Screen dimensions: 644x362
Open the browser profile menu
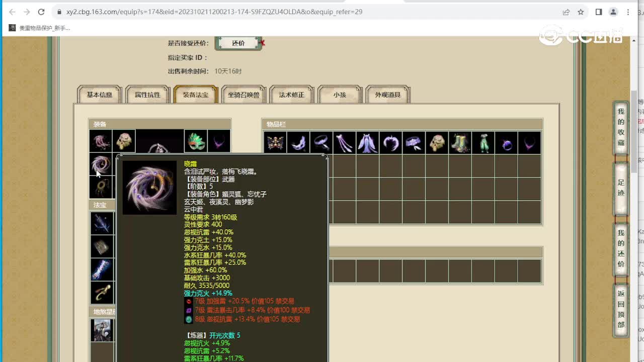613,12
